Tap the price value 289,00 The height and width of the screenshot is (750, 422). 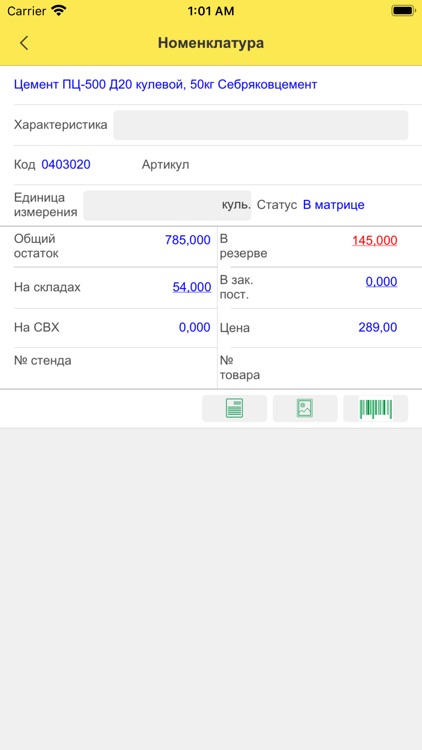378,328
